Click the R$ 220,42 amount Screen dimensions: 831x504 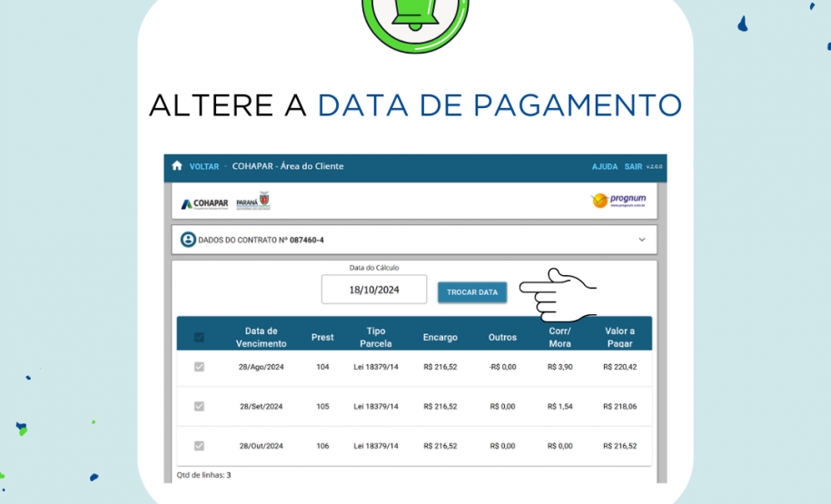[620, 367]
